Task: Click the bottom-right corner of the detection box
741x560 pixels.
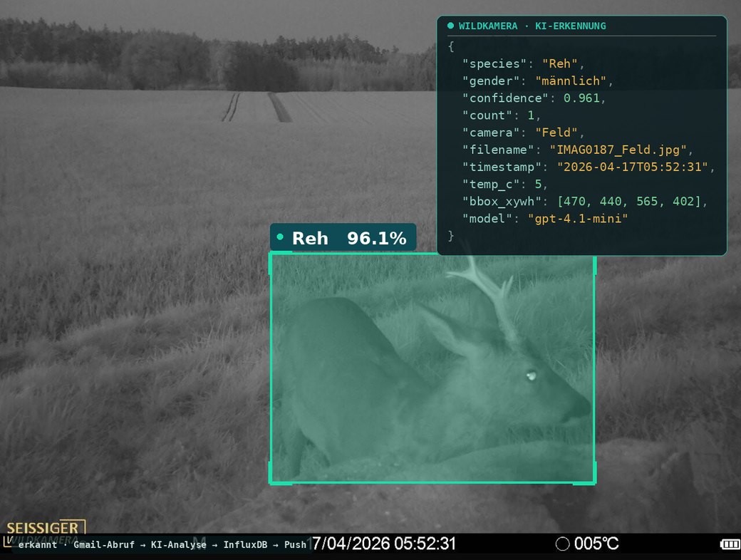Action: pos(594,482)
